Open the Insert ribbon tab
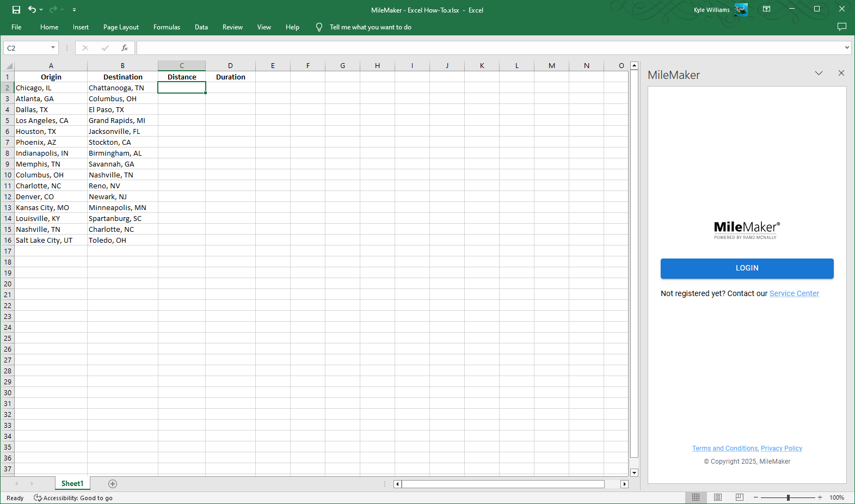The height and width of the screenshot is (504, 855). pos(81,27)
